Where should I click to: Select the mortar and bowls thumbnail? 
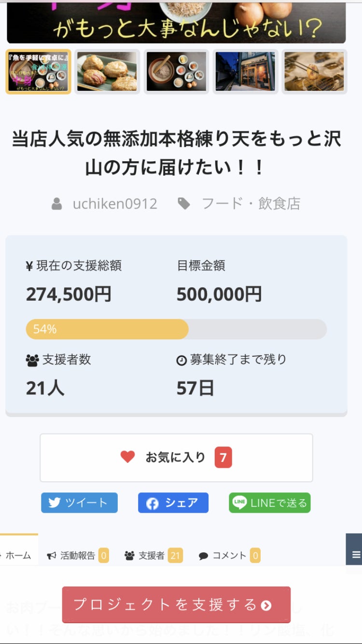point(176,71)
